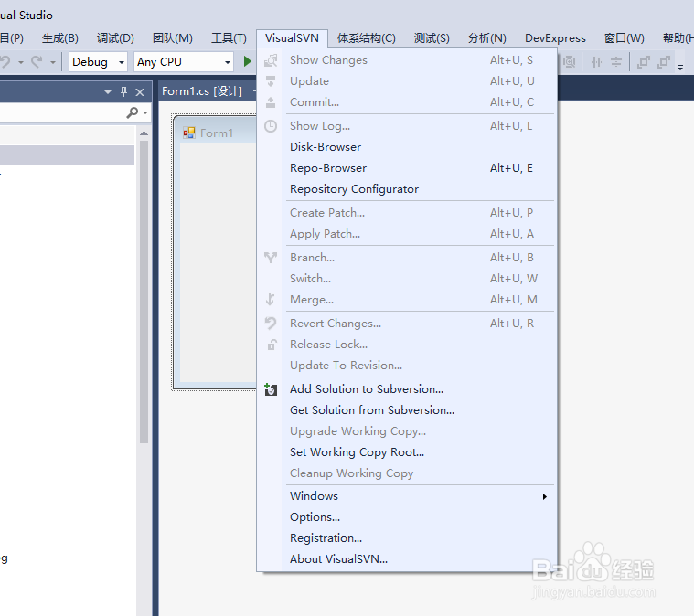Click the scroll up arrow in left panel

click(x=144, y=133)
